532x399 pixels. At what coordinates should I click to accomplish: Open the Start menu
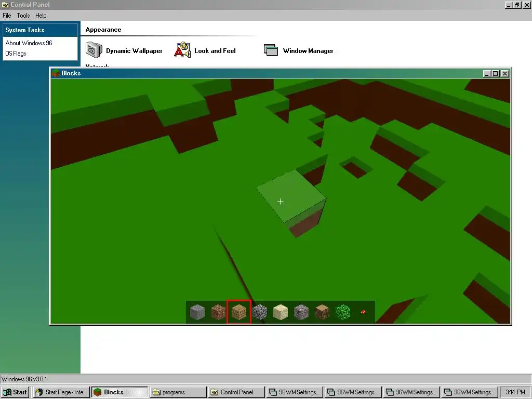[15, 392]
